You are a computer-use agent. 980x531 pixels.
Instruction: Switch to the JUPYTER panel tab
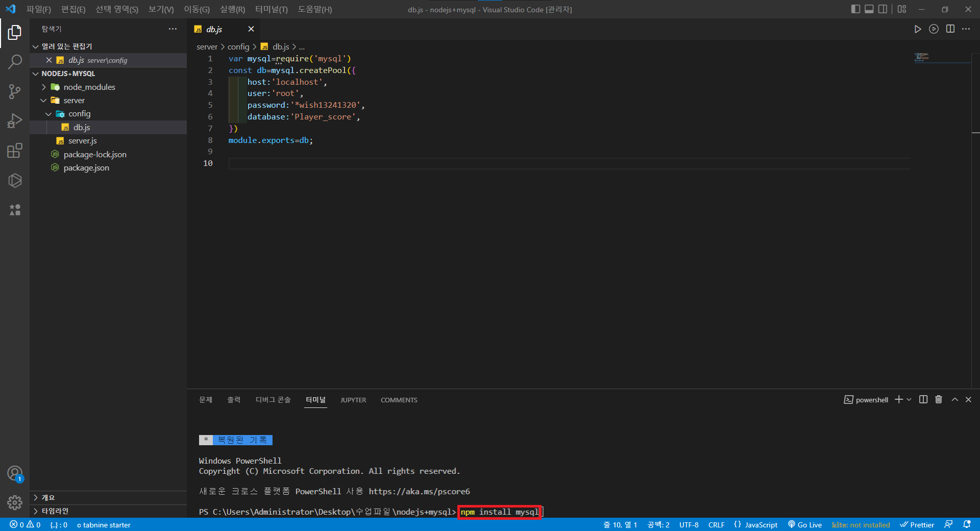[x=353, y=400]
